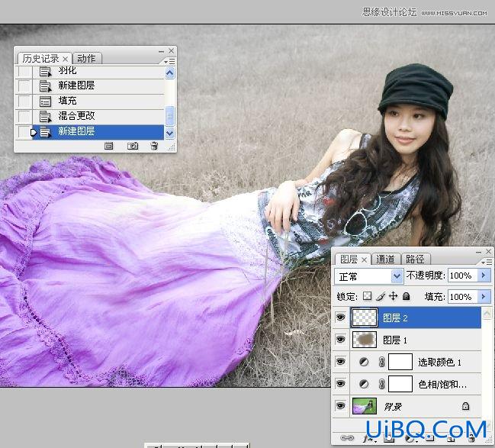
Task: Select the 选取颜色 1 layer name
Action: tap(440, 362)
